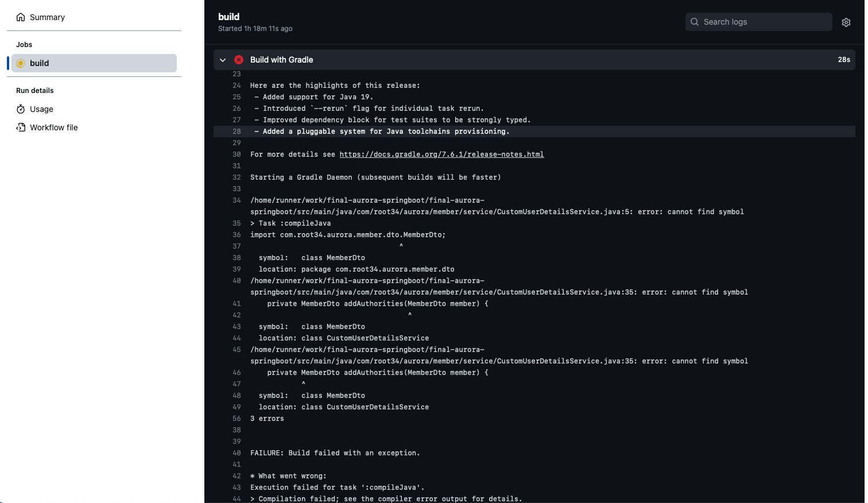The image size is (868, 503).
Task: Click the build job in-progress status icon
Action: point(21,63)
